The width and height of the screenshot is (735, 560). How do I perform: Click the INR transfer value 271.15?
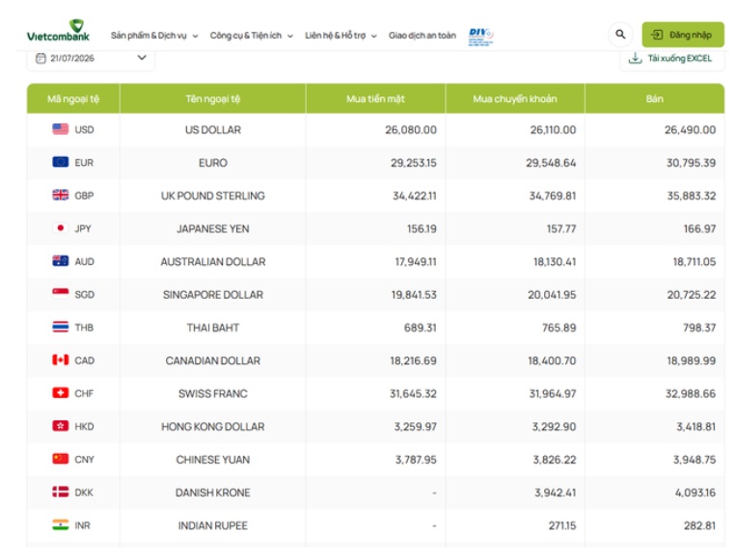(562, 525)
